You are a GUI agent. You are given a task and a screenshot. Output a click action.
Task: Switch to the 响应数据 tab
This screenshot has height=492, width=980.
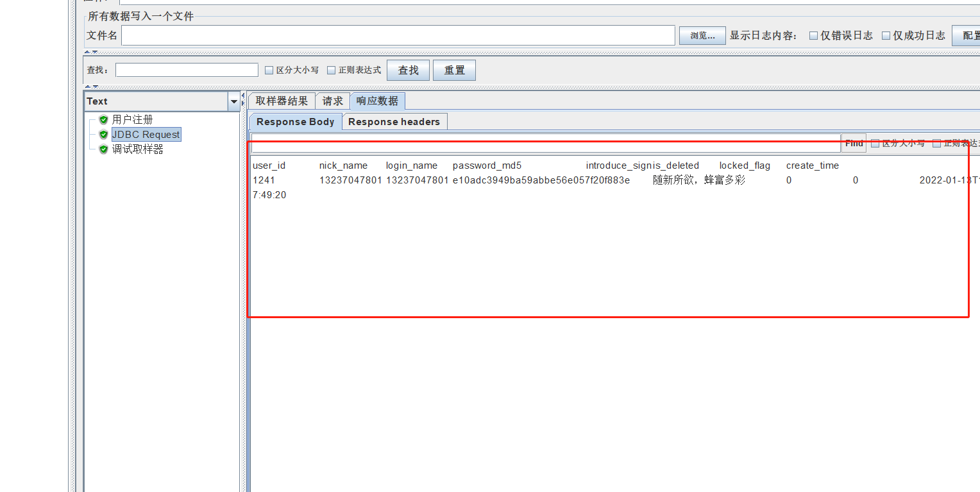377,101
